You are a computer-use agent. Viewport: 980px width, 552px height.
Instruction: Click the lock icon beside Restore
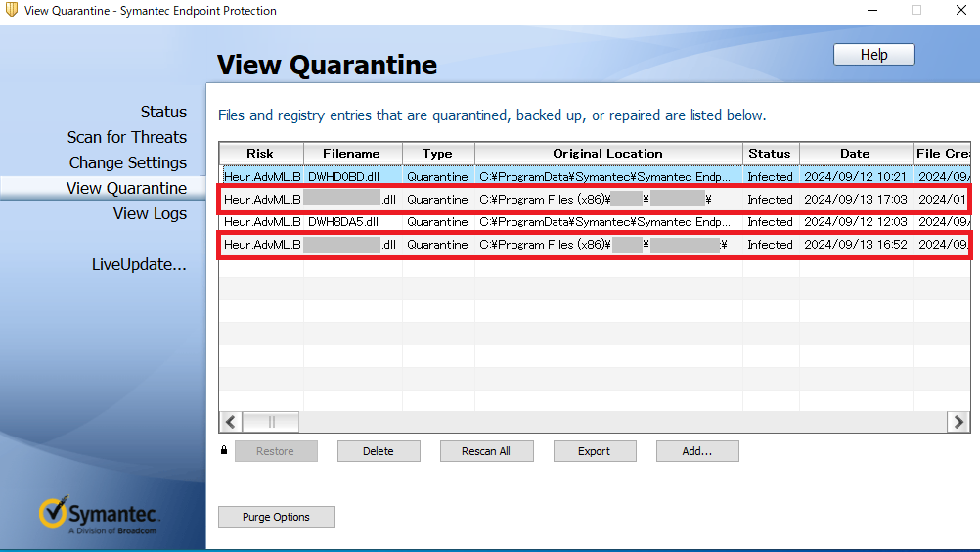click(224, 450)
